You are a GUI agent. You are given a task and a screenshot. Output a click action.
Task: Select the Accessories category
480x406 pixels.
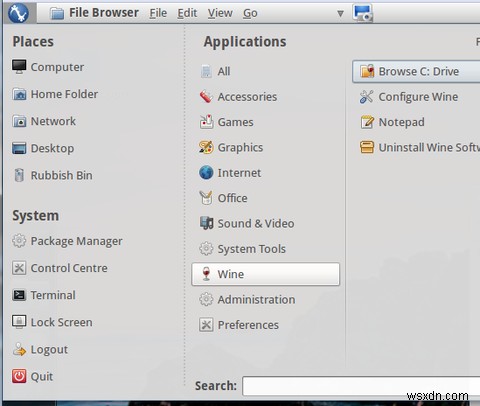coord(266,97)
